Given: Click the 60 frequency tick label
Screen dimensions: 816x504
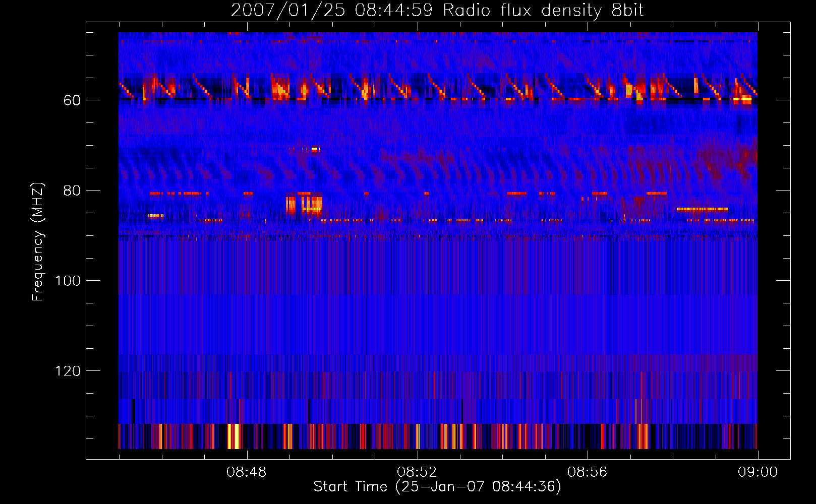Looking at the screenshot, I should click(72, 100).
